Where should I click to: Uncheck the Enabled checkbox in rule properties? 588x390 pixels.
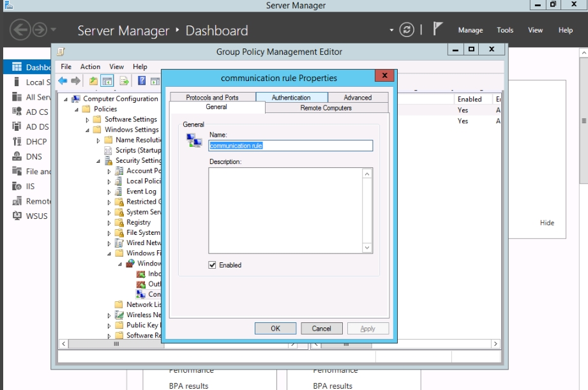point(212,265)
